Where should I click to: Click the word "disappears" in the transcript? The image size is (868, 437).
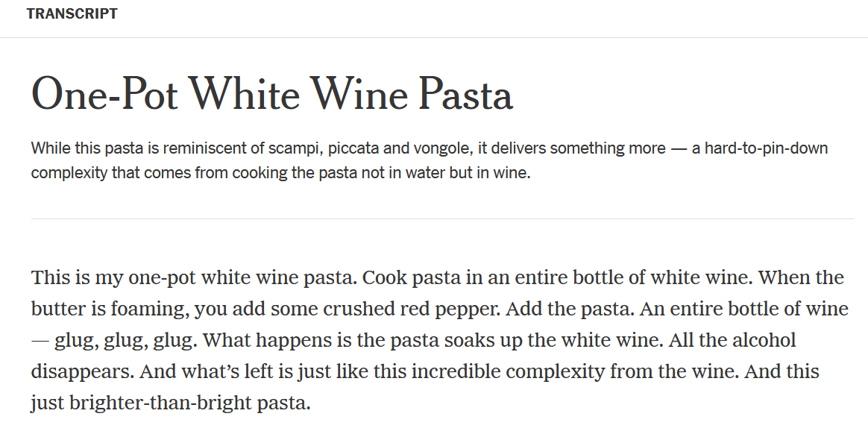(x=81, y=372)
